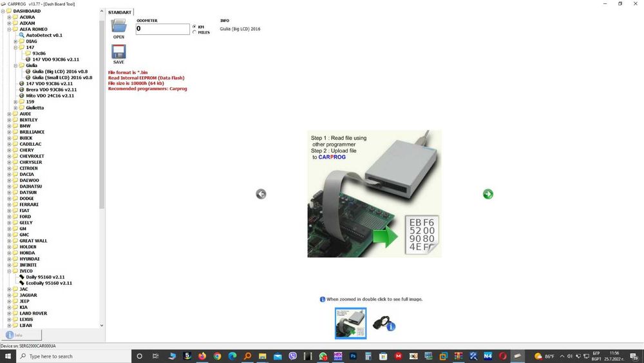The width and height of the screenshot is (644, 363).
Task: Click the Windows Start button
Action: click(7, 356)
